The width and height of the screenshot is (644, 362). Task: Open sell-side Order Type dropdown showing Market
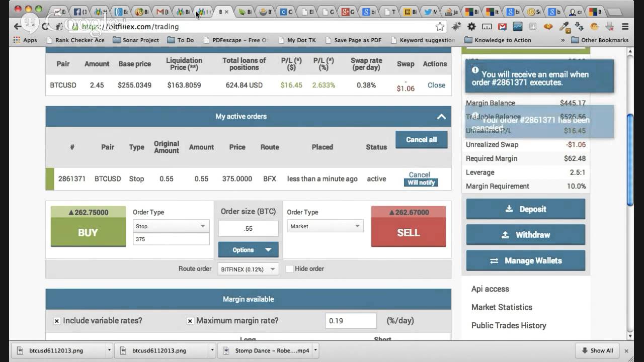[325, 226]
